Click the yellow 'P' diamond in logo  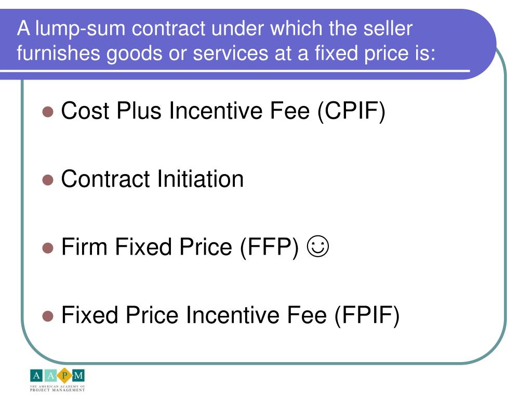(x=64, y=376)
